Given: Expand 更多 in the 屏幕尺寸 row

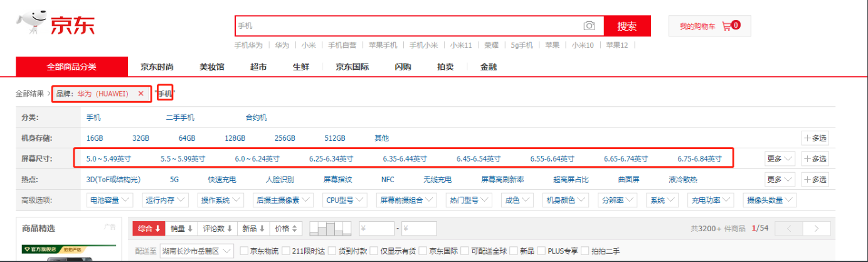Looking at the screenshot, I should [780, 158].
